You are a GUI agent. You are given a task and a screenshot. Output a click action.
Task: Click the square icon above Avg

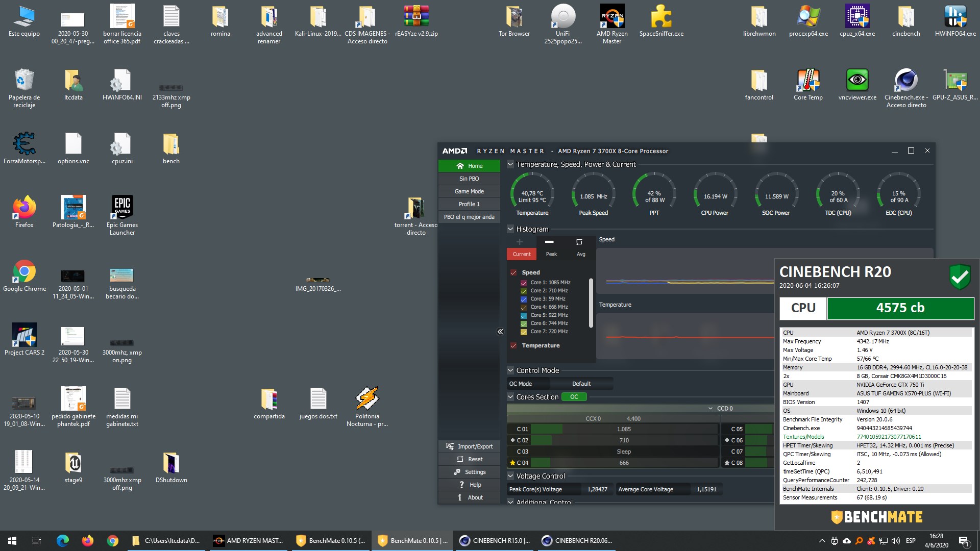coord(579,242)
